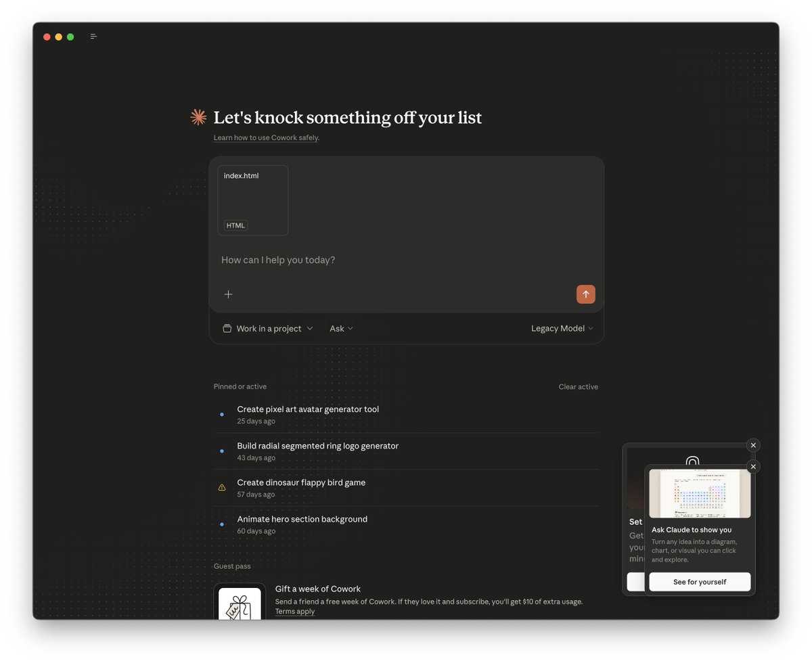Click the index.html attachment card
This screenshot has width=812, height=663.
tap(253, 200)
